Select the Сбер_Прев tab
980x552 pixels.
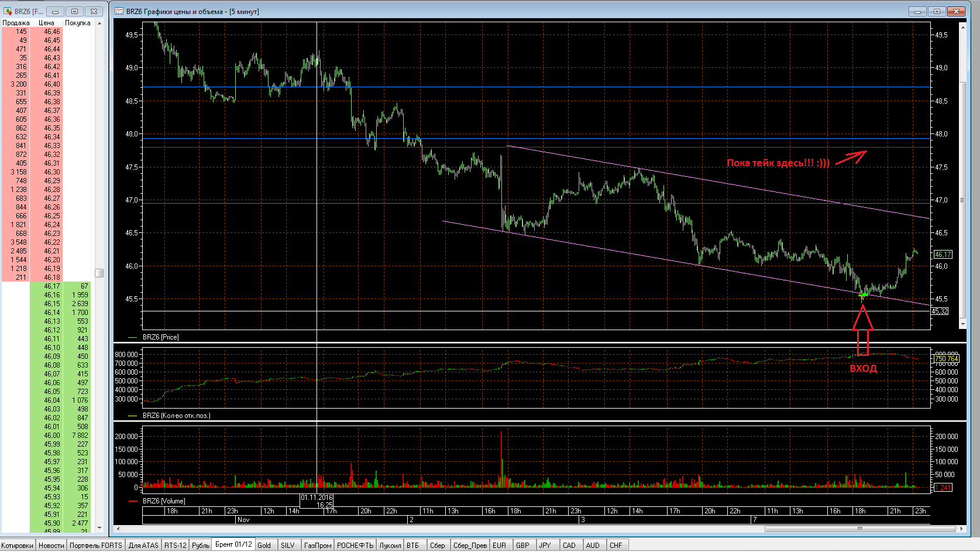(470, 546)
